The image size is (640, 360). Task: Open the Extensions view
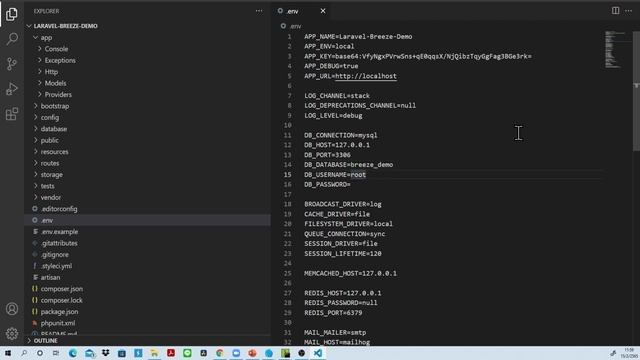coord(12,114)
